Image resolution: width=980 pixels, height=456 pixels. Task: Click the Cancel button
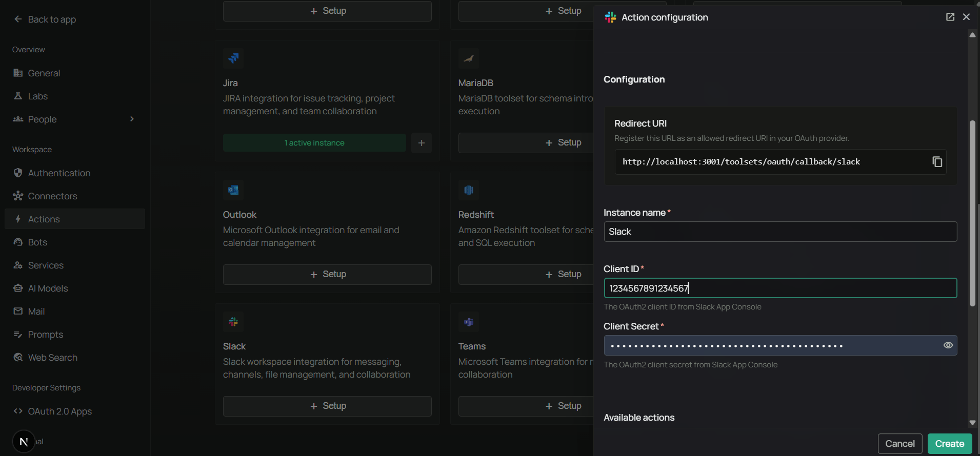pos(900,444)
